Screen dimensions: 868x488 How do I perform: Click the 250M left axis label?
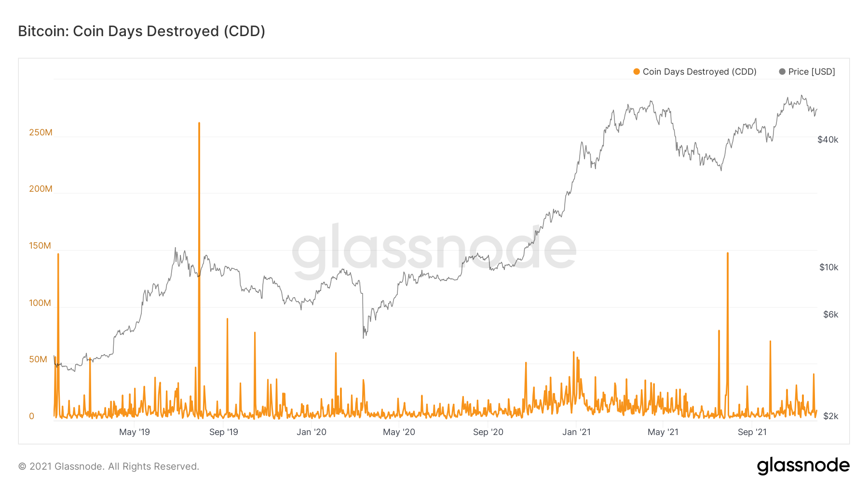41,132
